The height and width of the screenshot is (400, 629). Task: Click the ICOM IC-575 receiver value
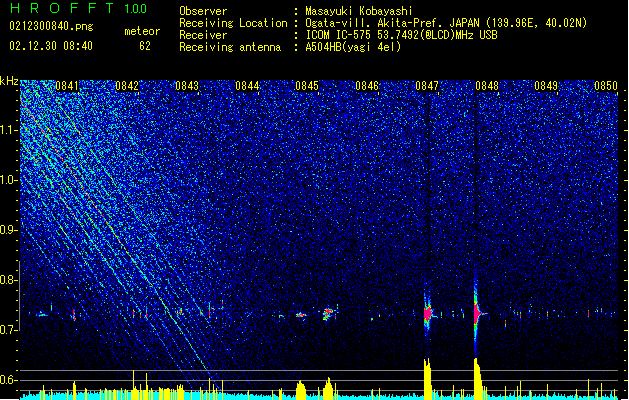click(401, 35)
